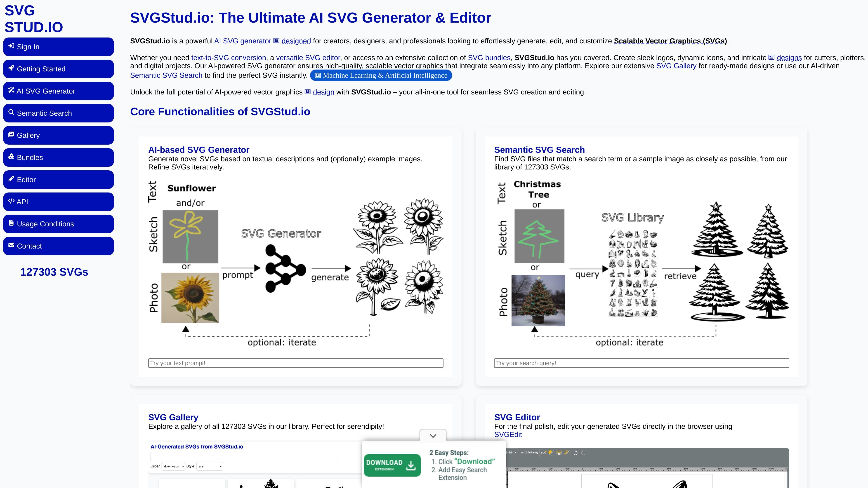Follow the 'AI SVG generator' link in the intro
Viewport: 868px width, 488px height.
pos(243,41)
